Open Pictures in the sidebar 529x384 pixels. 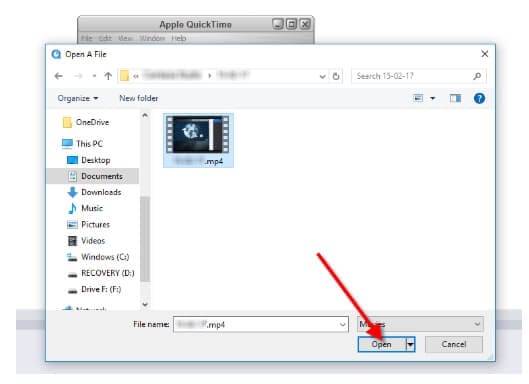pos(95,224)
